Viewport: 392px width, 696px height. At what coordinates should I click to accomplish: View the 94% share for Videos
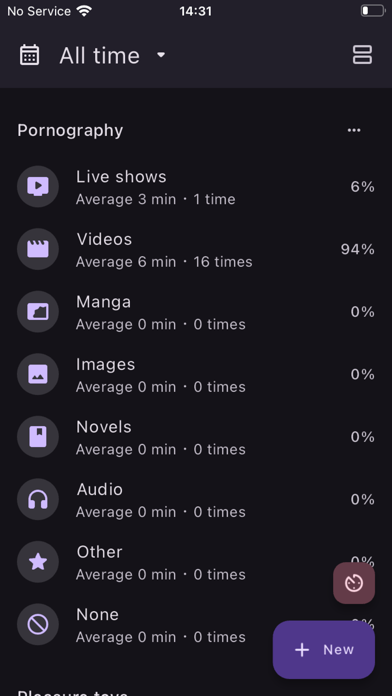pos(357,249)
